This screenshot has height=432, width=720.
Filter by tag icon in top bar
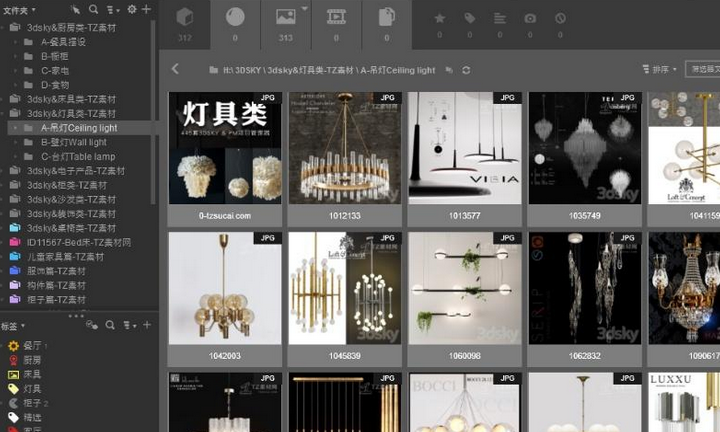pyautogui.click(x=469, y=18)
